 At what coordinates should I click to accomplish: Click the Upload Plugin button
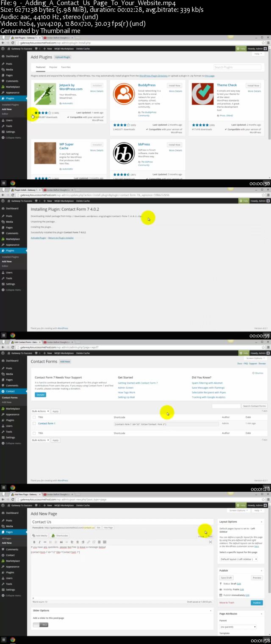pyautogui.click(x=63, y=57)
